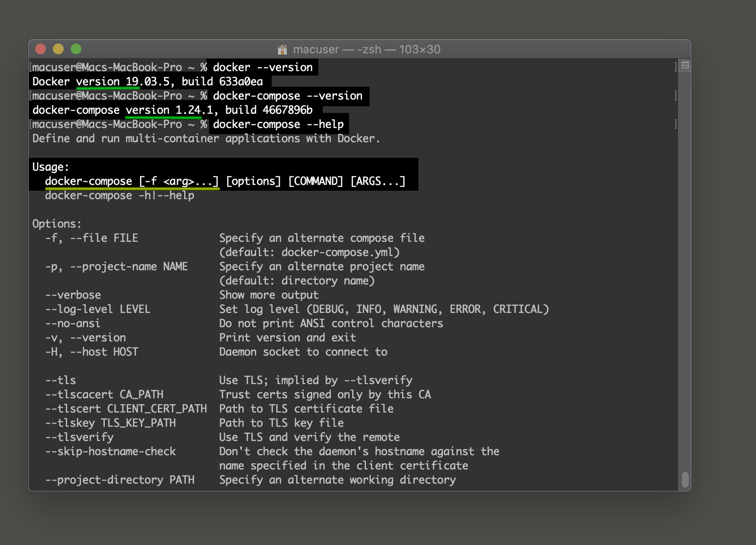
Task: Click the '--log-level LEVEL' option
Action: (x=98, y=309)
